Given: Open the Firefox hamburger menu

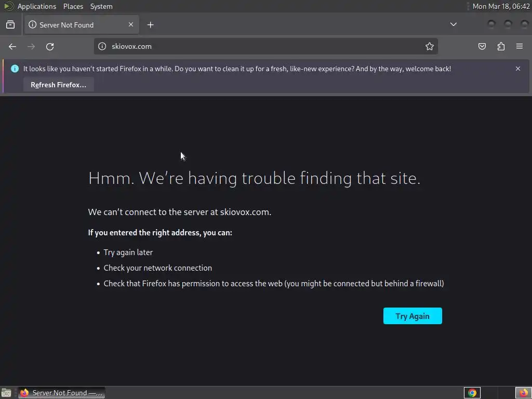Looking at the screenshot, I should (x=520, y=46).
